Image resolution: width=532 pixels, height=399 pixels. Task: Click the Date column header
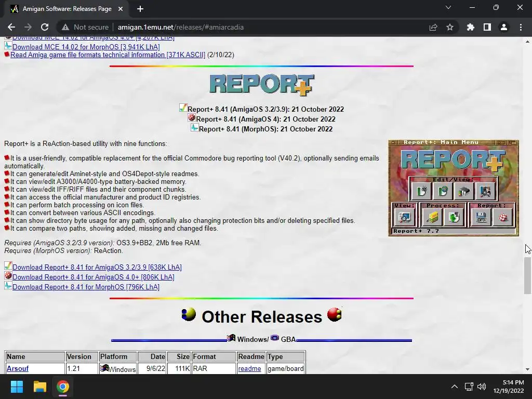pyautogui.click(x=152, y=356)
